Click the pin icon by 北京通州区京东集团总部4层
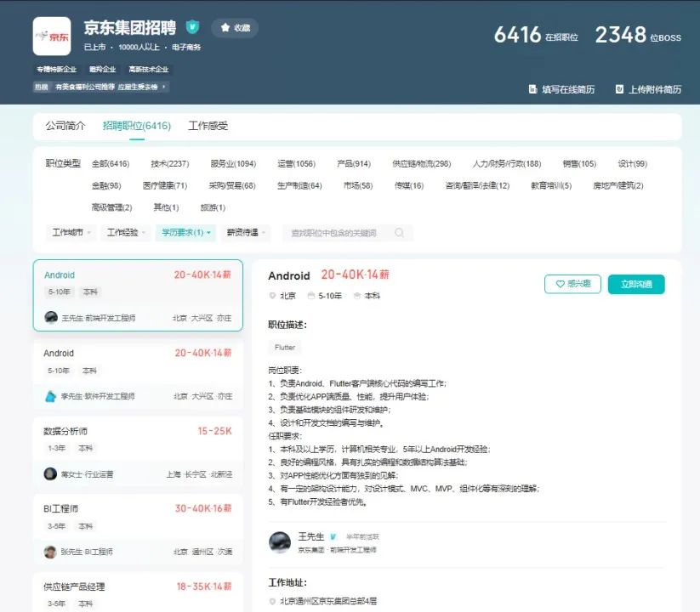The height and width of the screenshot is (612, 700). coord(272,601)
